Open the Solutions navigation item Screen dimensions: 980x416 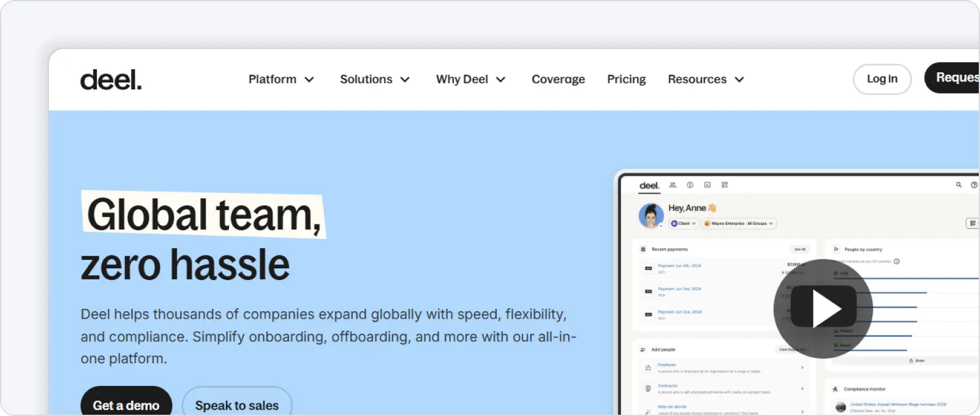pyautogui.click(x=366, y=79)
